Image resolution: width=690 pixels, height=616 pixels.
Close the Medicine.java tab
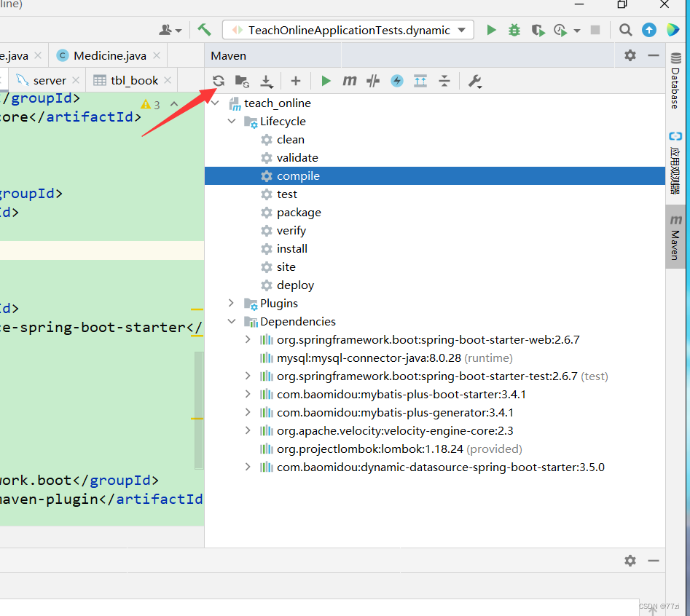[157, 55]
